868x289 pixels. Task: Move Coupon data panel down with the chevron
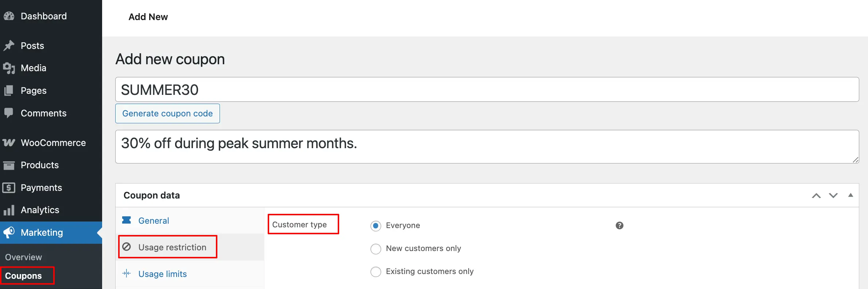(x=833, y=196)
